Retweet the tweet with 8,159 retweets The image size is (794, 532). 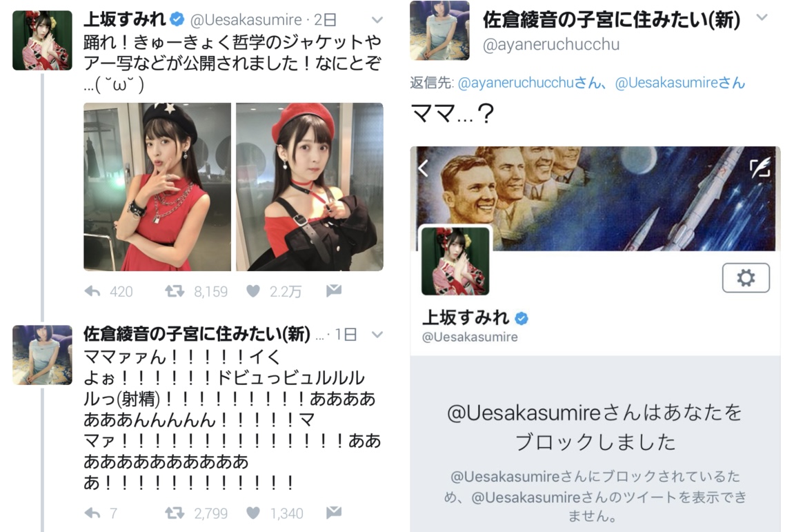[175, 291]
